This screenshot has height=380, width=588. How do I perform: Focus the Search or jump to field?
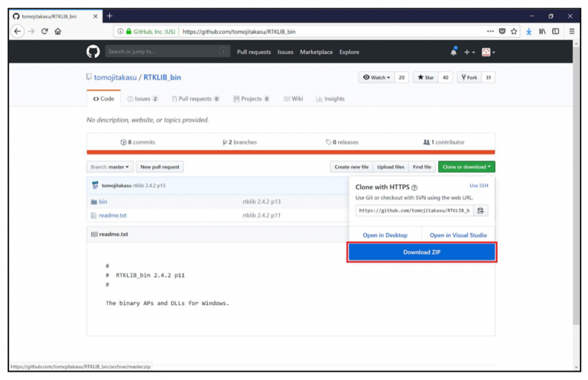(167, 52)
